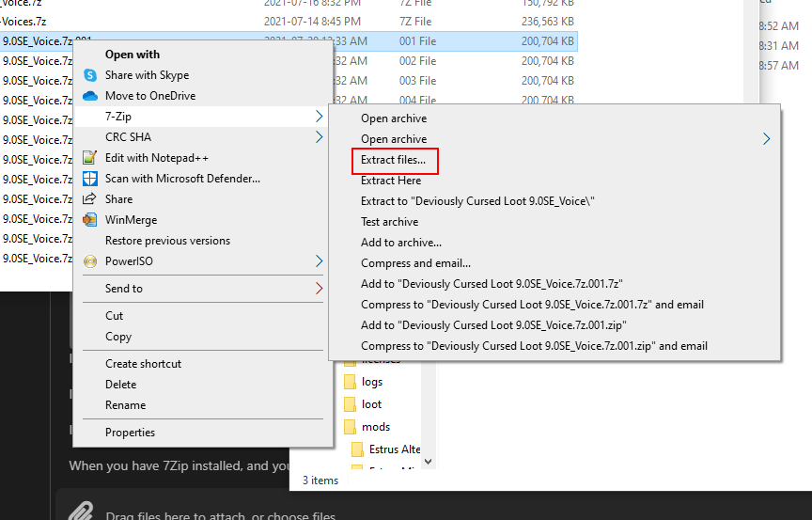The height and width of the screenshot is (520, 812).
Task: Click the logs folder icon
Action: click(350, 382)
